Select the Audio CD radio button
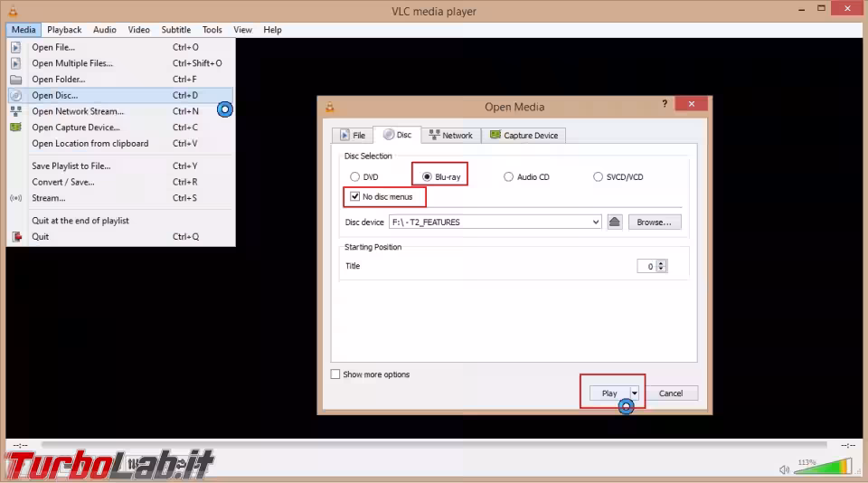This screenshot has height=483, width=868. coord(508,176)
